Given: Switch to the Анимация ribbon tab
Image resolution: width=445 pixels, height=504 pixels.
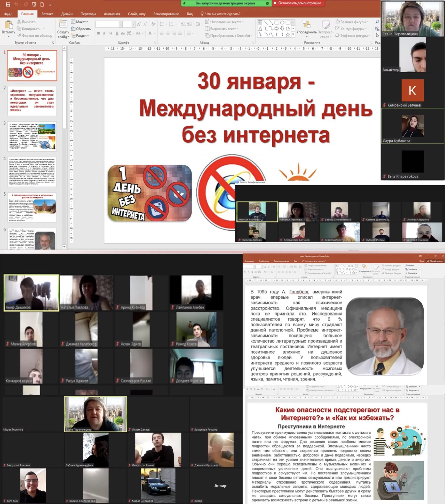Looking at the screenshot, I should point(112,14).
